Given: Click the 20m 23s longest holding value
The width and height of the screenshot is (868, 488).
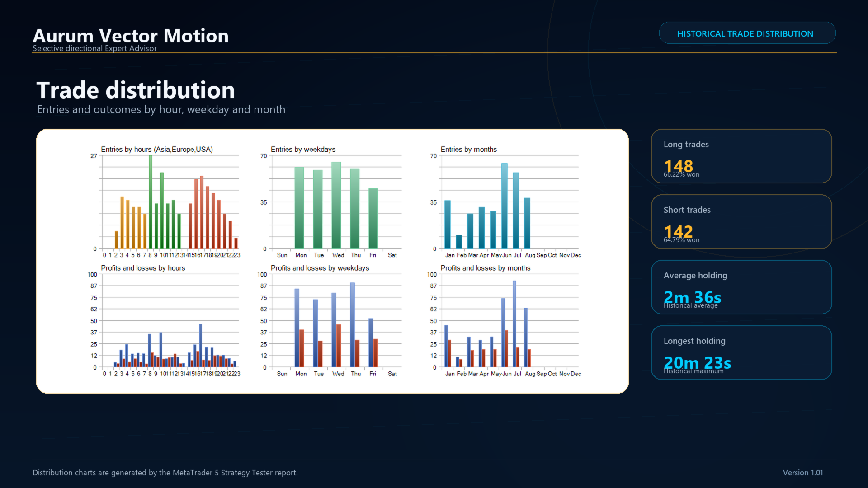Looking at the screenshot, I should click(x=697, y=362).
